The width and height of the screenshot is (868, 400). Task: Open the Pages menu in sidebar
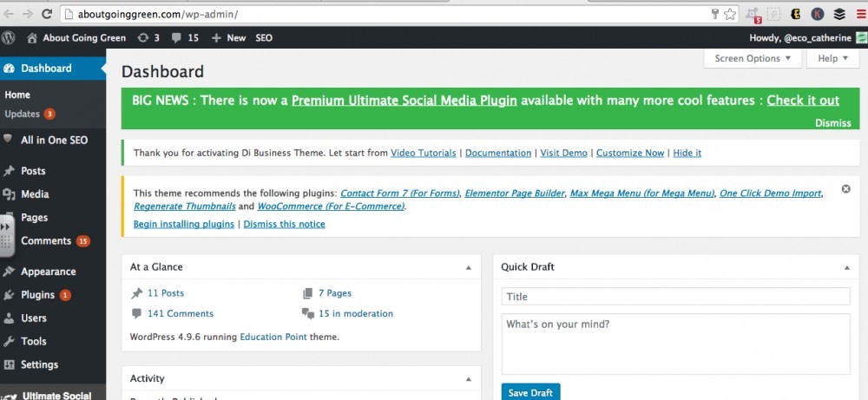(x=35, y=218)
